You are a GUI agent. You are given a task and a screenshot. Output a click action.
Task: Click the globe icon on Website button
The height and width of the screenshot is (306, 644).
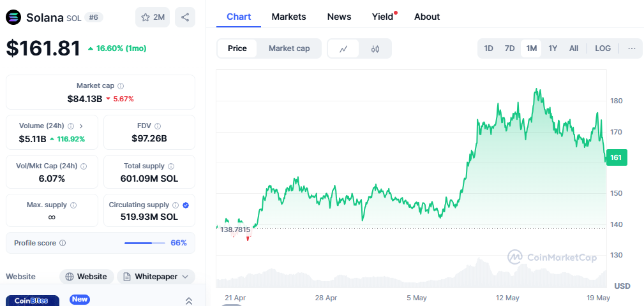coord(70,277)
